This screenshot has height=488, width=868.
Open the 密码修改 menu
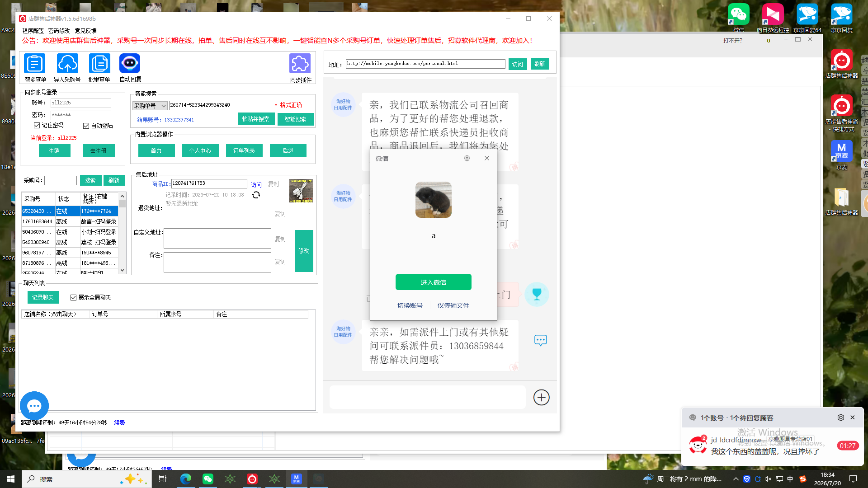[59, 31]
